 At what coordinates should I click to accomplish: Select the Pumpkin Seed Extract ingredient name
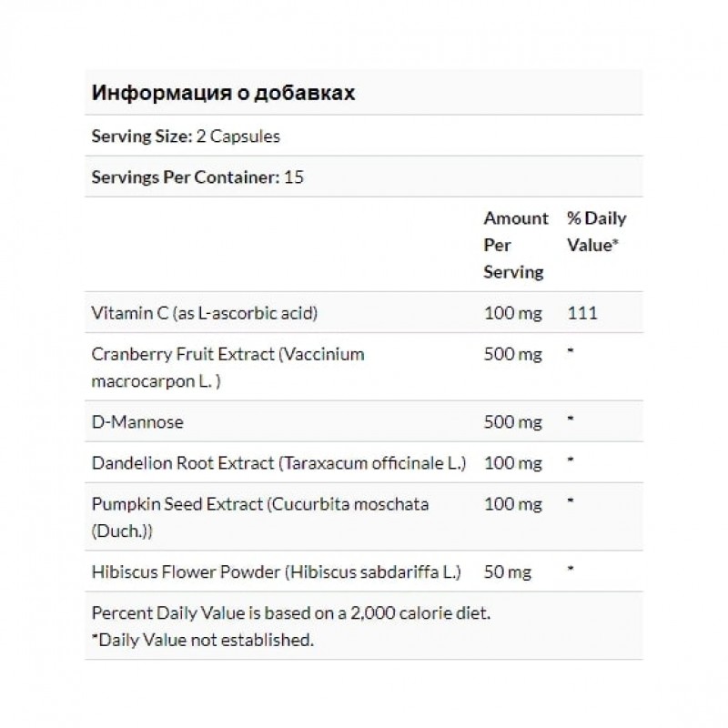click(259, 516)
